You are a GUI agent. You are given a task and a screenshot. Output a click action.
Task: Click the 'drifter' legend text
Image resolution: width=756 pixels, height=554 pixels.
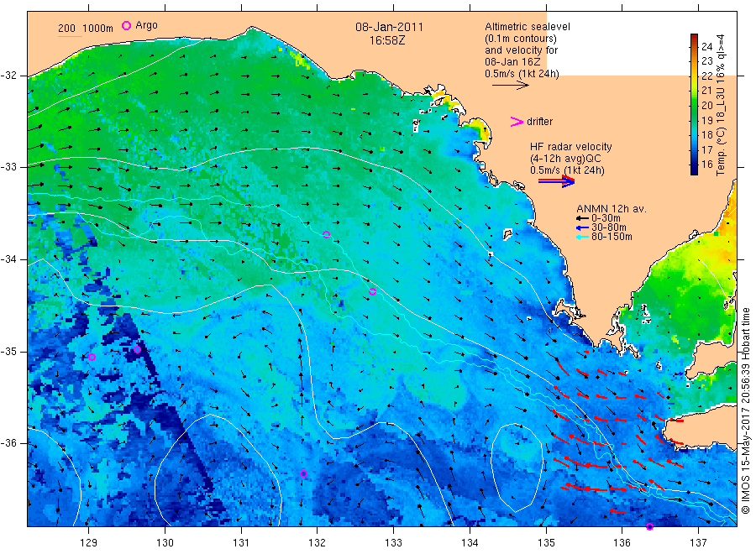539,122
